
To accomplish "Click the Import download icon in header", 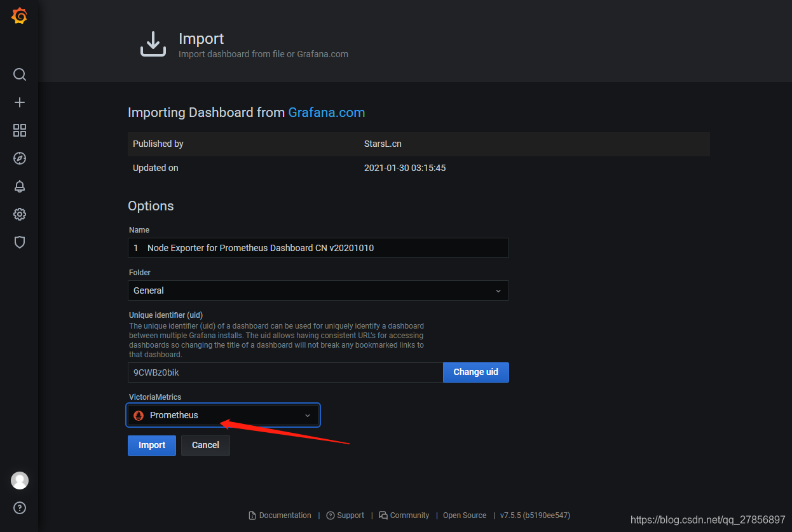I will [153, 44].
